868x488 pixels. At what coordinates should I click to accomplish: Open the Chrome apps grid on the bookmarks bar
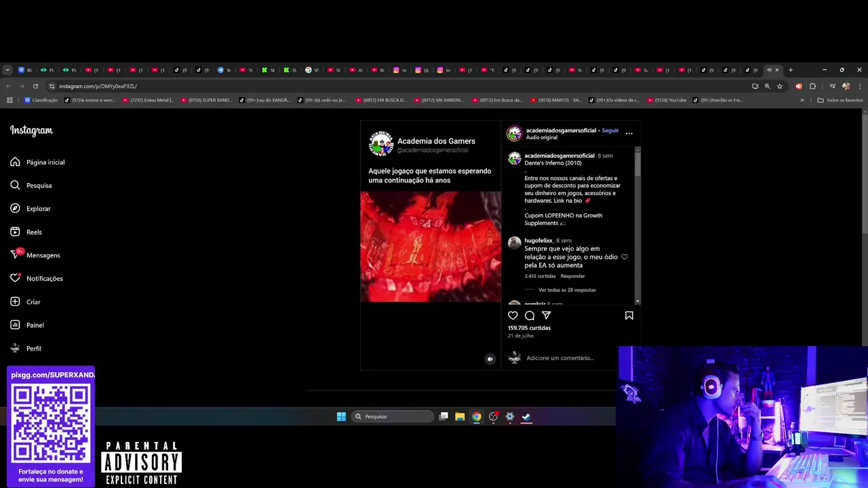[x=9, y=100]
